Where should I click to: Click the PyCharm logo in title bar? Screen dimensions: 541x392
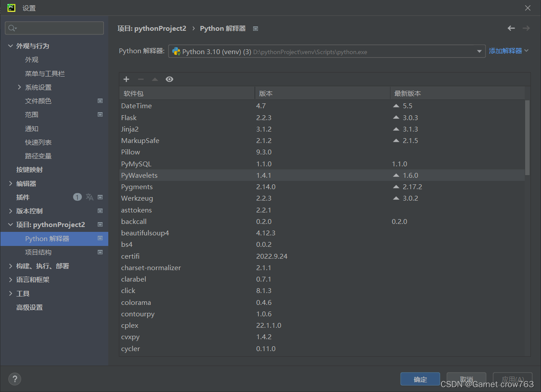[x=11, y=7]
